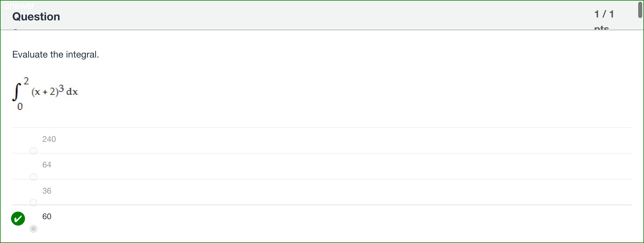Click the integral's upper limit 2
The height and width of the screenshot is (243, 644).
coord(26,81)
